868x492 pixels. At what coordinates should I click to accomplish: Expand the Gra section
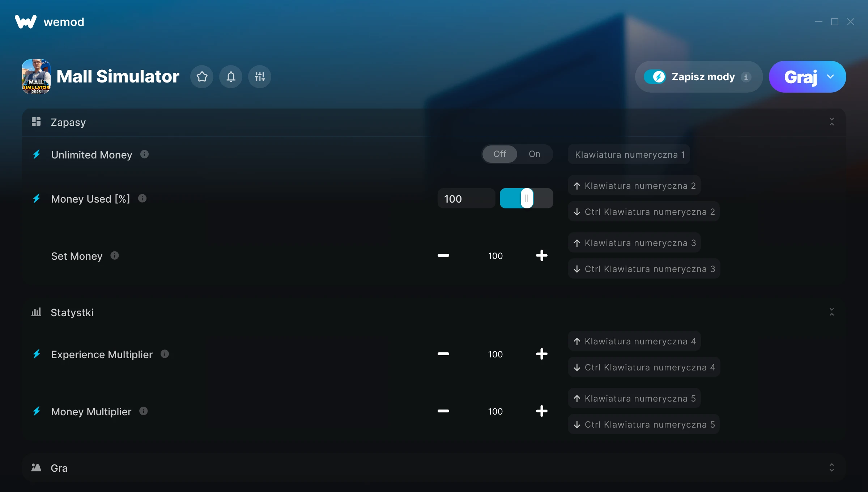pos(831,468)
